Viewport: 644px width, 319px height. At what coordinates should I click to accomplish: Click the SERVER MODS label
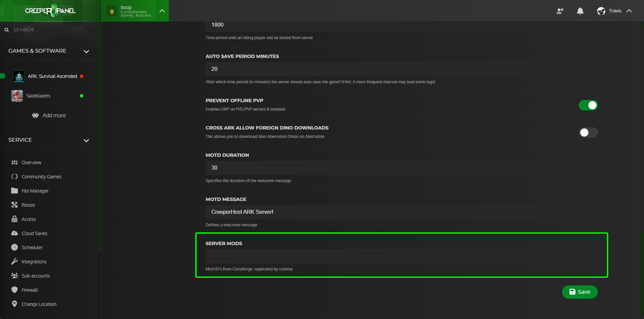224,243
